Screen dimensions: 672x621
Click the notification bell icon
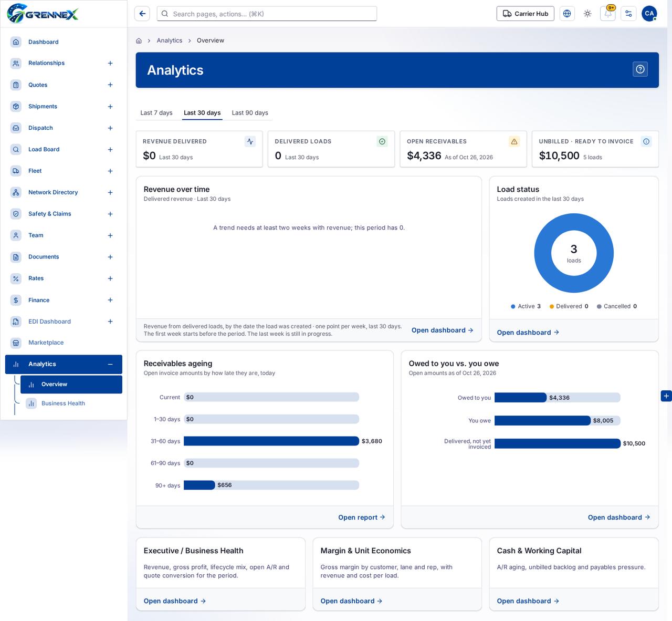pyautogui.click(x=608, y=14)
